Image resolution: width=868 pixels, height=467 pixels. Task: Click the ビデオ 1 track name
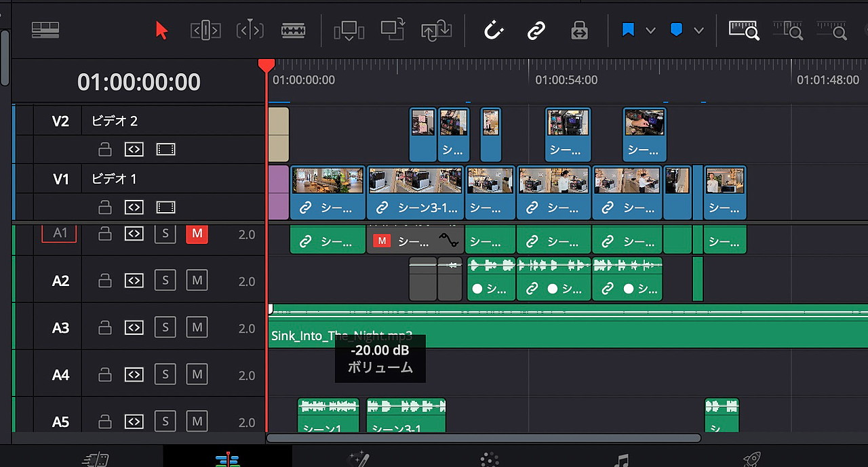click(x=115, y=179)
